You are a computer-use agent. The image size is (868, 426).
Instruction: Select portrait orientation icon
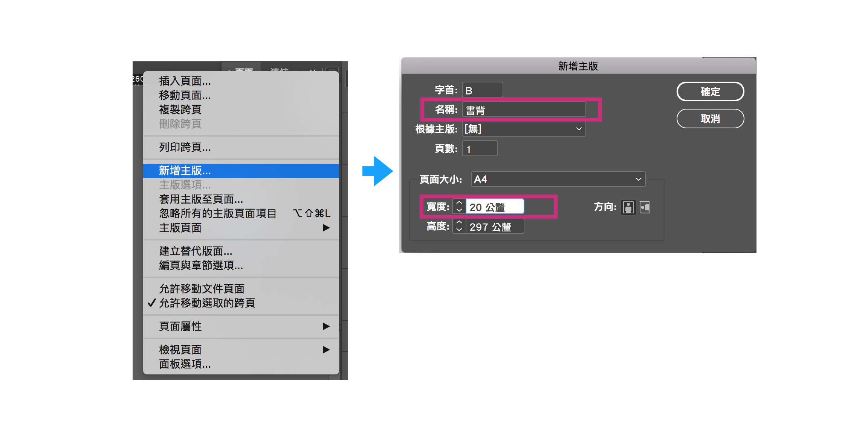coord(628,207)
